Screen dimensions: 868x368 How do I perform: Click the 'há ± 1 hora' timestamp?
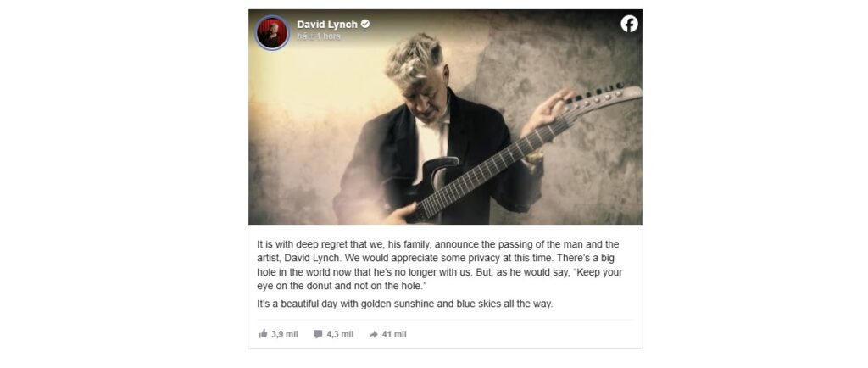[319, 36]
